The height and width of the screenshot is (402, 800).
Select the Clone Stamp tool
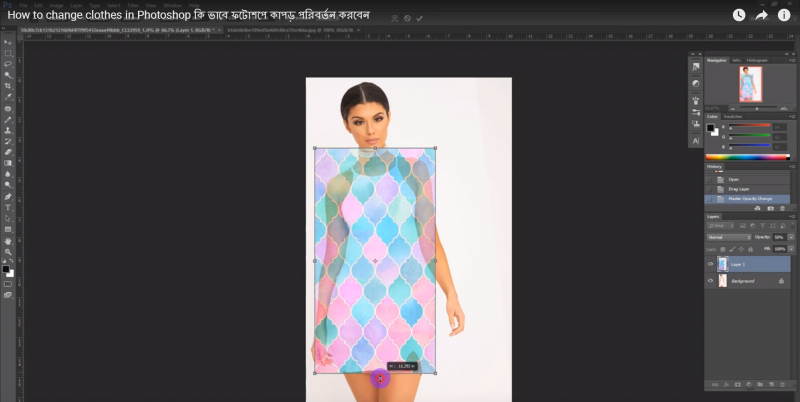8,131
